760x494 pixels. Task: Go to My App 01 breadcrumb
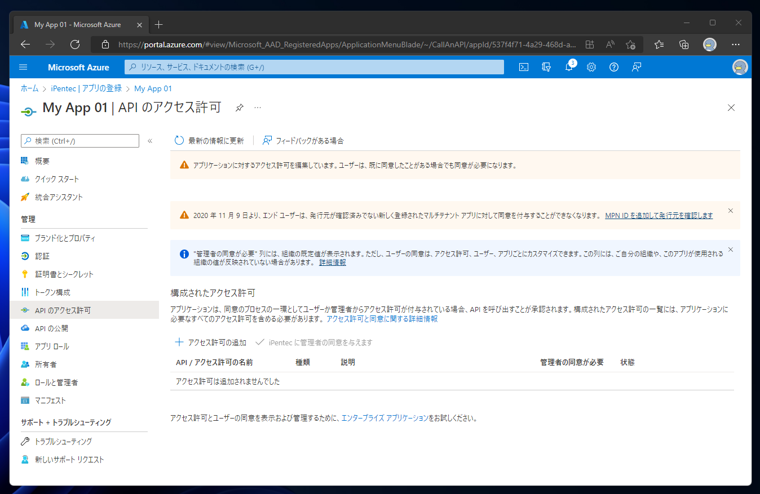[153, 88]
